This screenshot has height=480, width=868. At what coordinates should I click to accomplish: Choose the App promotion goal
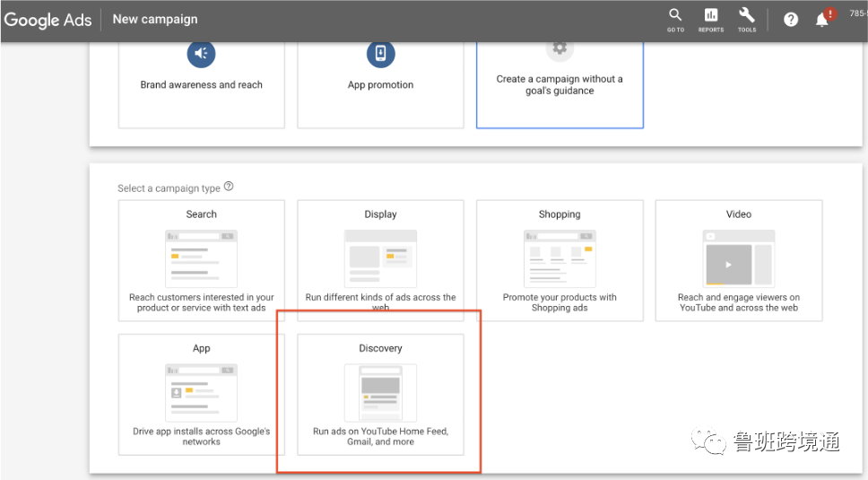(x=381, y=84)
